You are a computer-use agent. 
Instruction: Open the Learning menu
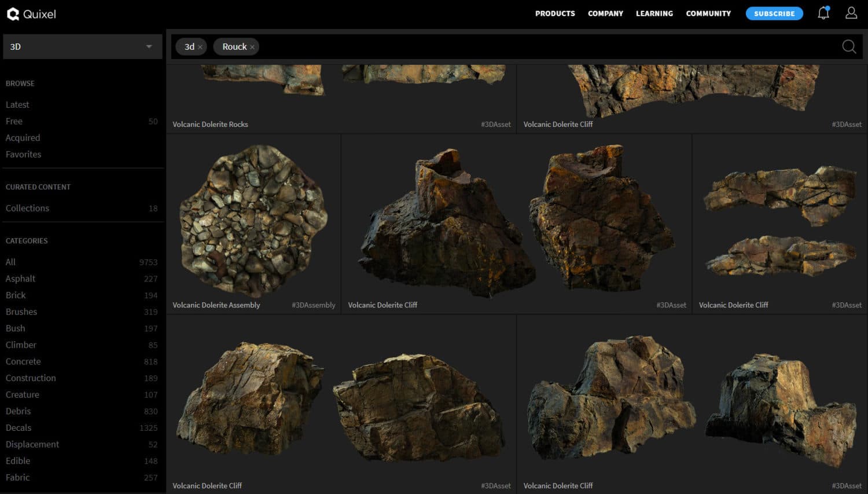tap(654, 13)
